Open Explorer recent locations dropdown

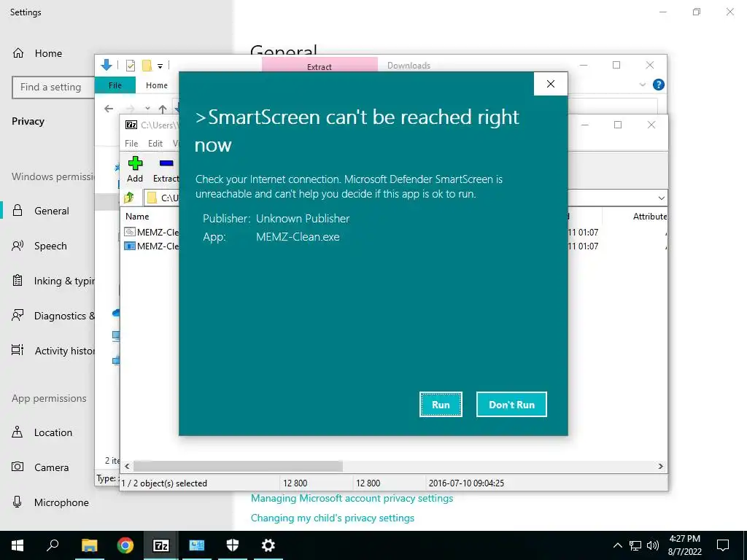(x=147, y=109)
